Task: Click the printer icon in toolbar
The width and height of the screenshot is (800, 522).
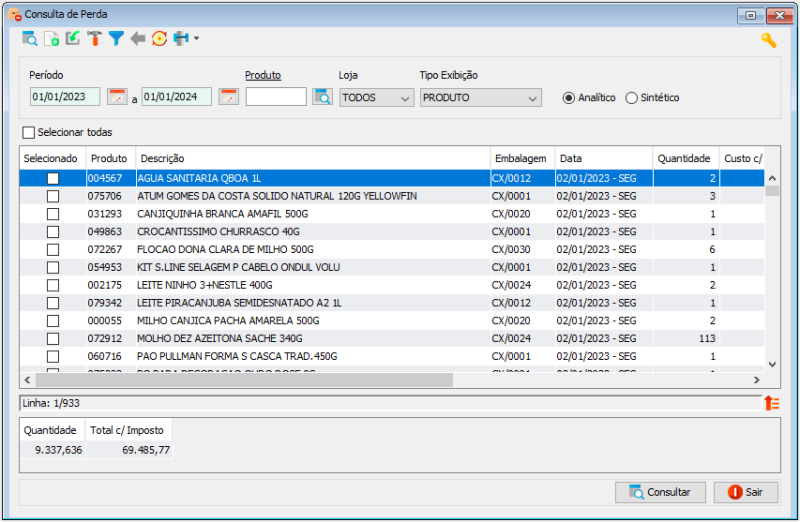Action: (181, 39)
